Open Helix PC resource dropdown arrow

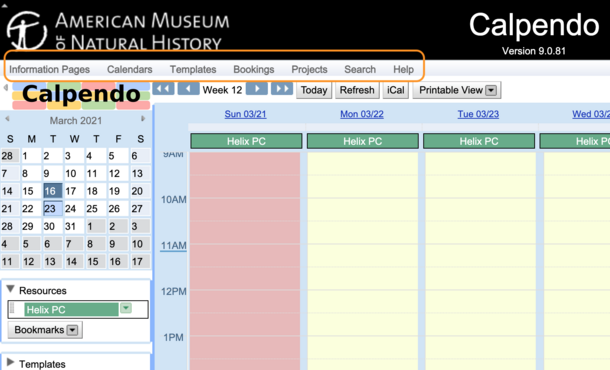click(126, 309)
